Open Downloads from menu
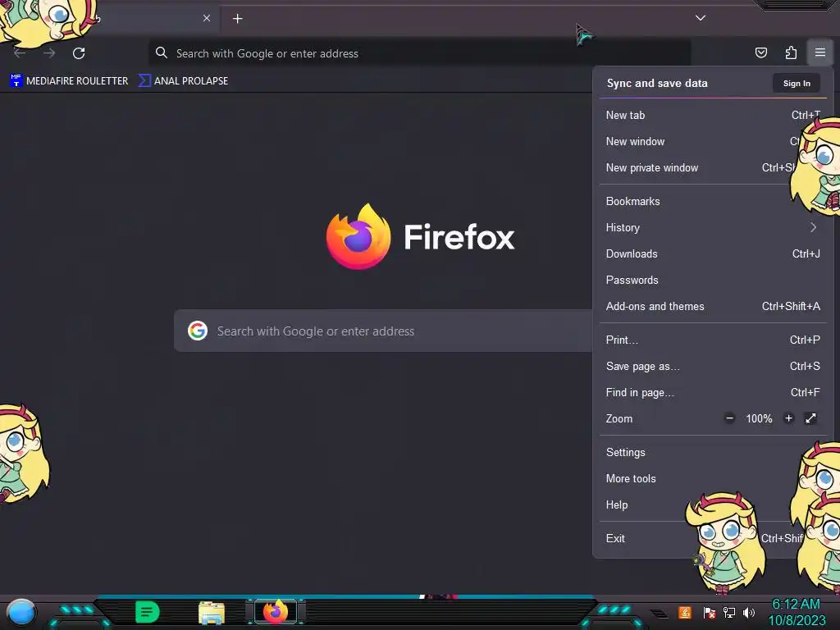840x630 pixels. [x=713, y=254]
